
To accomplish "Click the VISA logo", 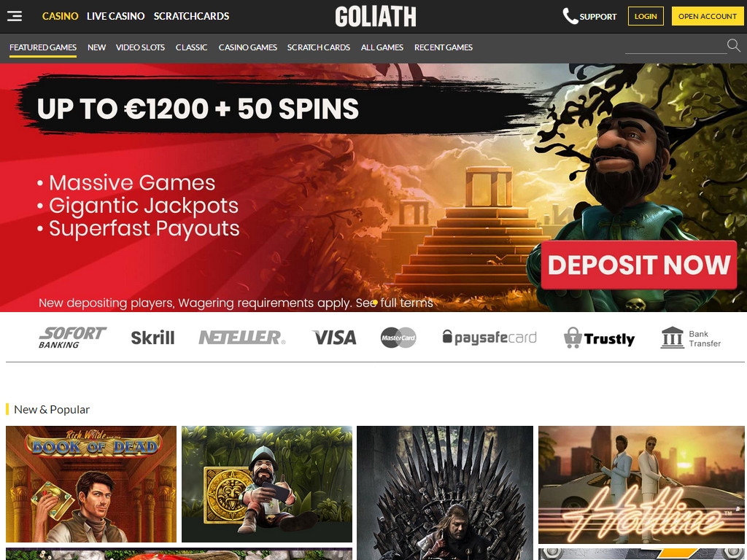I will point(334,338).
